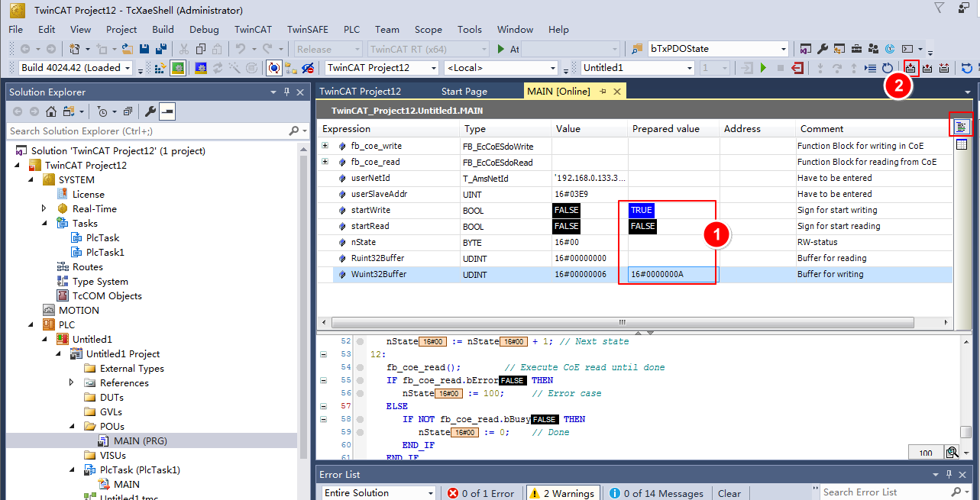The width and height of the screenshot is (980, 500).
Task: Toggle Preview Selected Items in Solution Explorer
Action: 167,111
